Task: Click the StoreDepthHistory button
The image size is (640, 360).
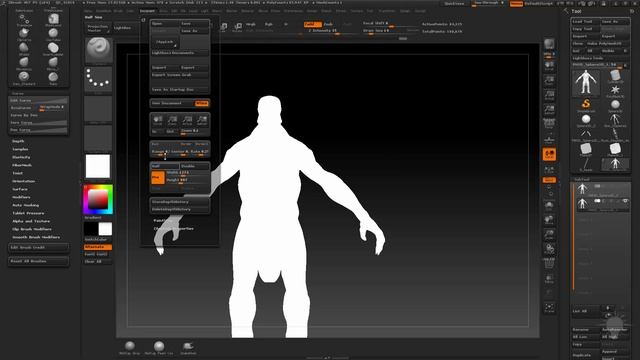Action: pyautogui.click(x=180, y=202)
